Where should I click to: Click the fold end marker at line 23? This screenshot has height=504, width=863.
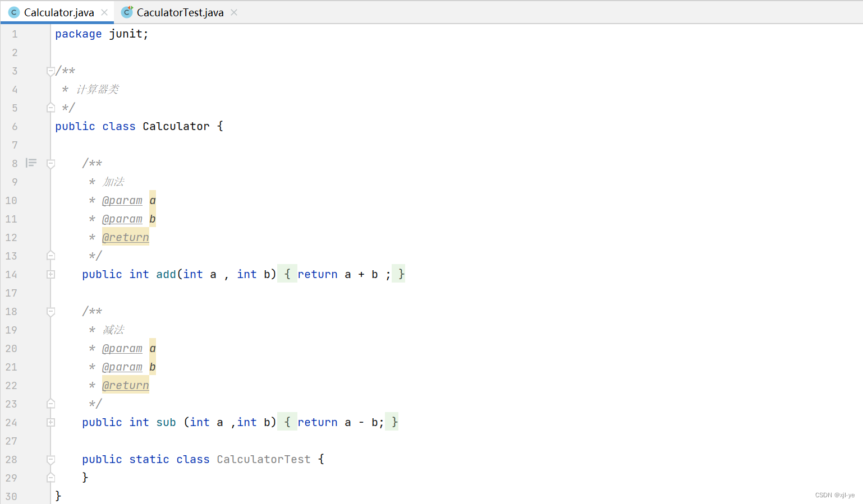pos(51,404)
